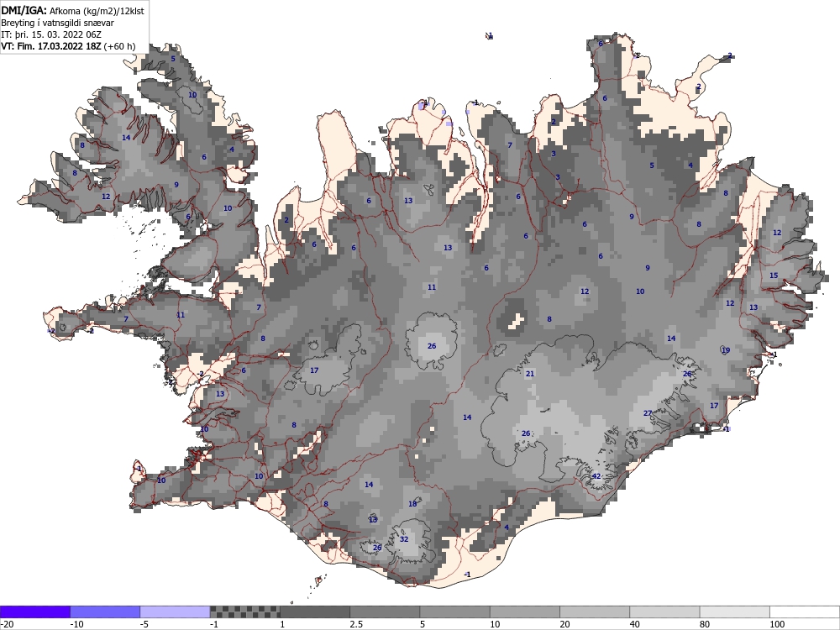Click the 'Breyting í vatnsgildi snævar' subtitle
The image size is (840, 630).
tap(57, 23)
